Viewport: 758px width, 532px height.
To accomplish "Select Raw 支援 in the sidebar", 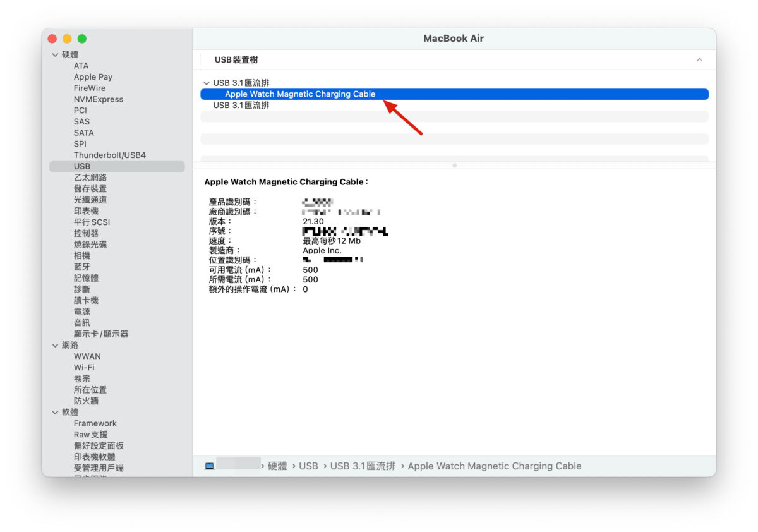I will click(x=90, y=435).
